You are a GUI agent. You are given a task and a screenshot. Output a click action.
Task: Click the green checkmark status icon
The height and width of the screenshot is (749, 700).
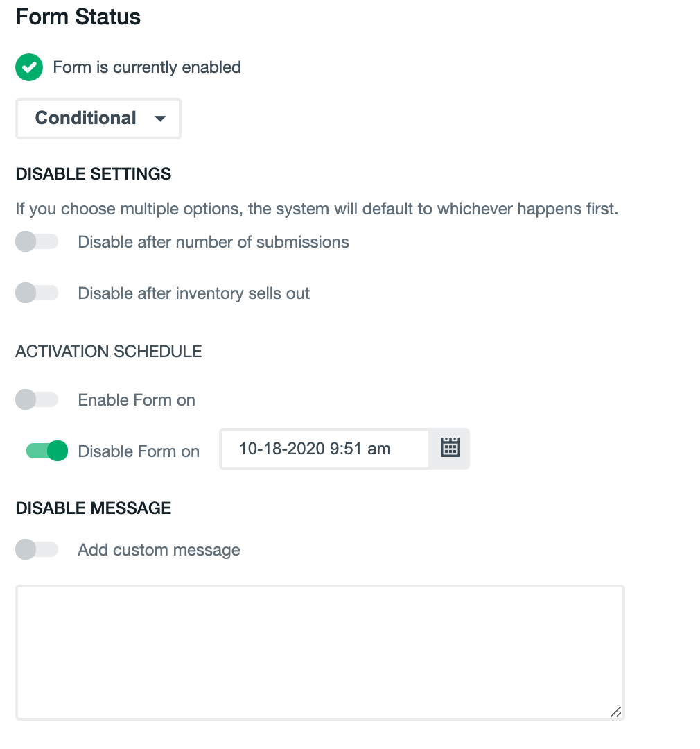click(28, 67)
